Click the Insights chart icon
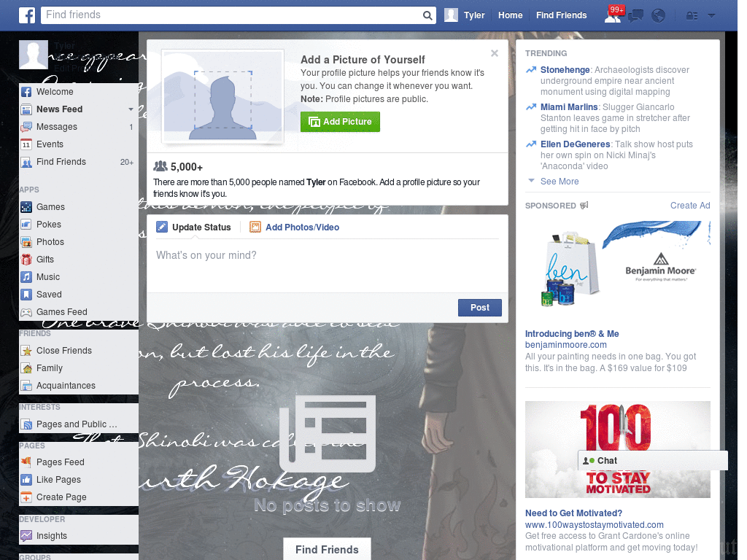 [26, 536]
